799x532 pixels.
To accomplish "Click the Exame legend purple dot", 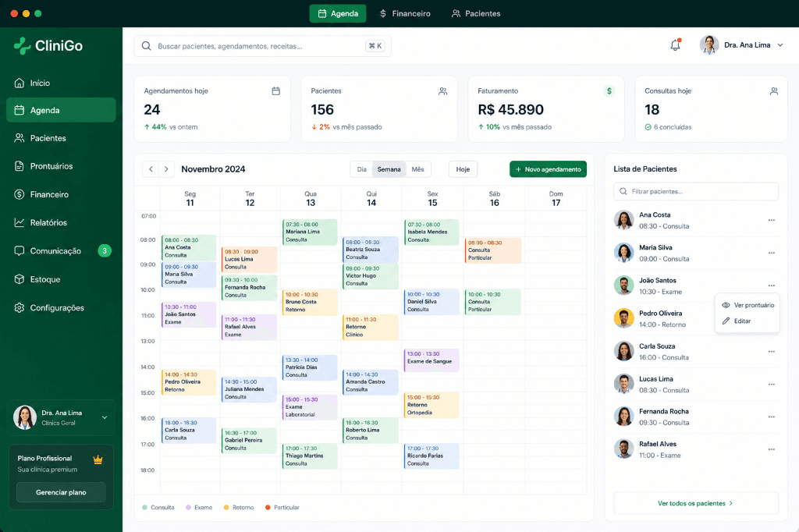I will click(x=188, y=508).
